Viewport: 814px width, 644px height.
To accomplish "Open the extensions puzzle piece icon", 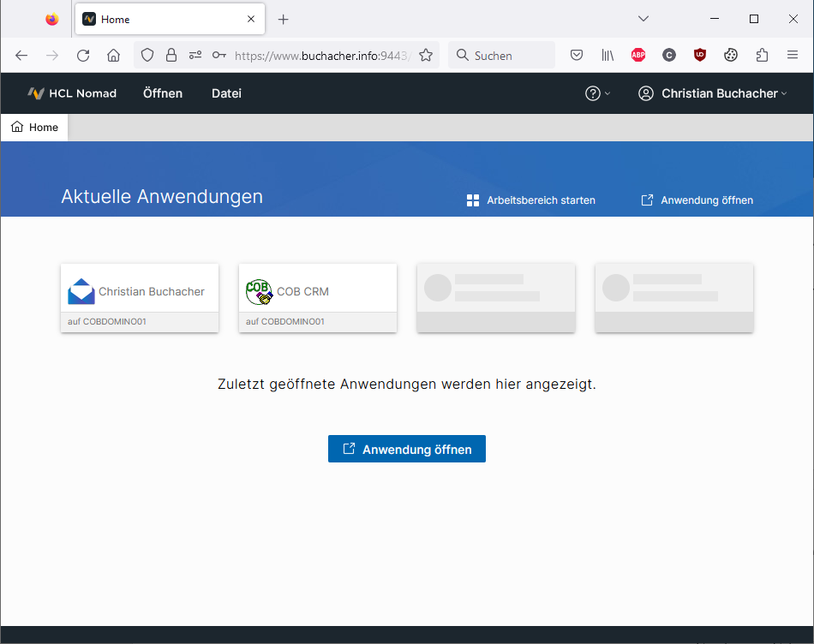I will (x=762, y=55).
